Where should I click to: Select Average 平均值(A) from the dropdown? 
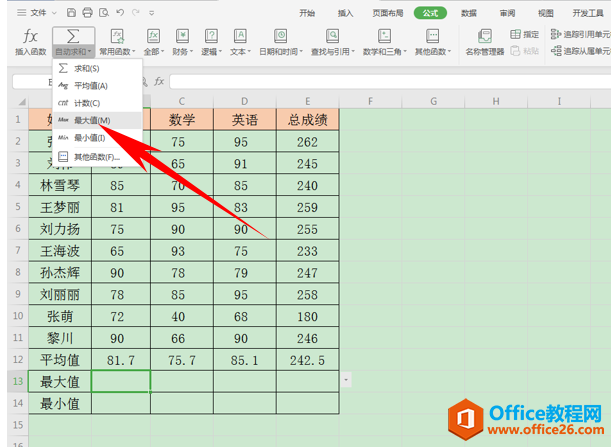point(97,86)
